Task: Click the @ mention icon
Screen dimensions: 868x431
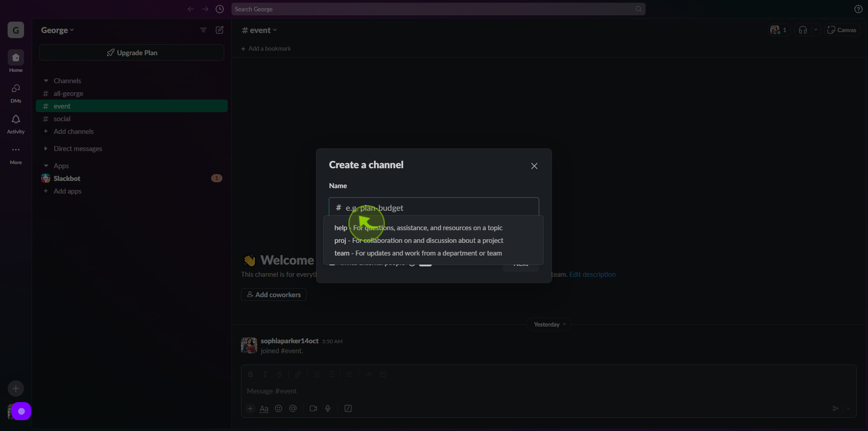Action: 293,408
